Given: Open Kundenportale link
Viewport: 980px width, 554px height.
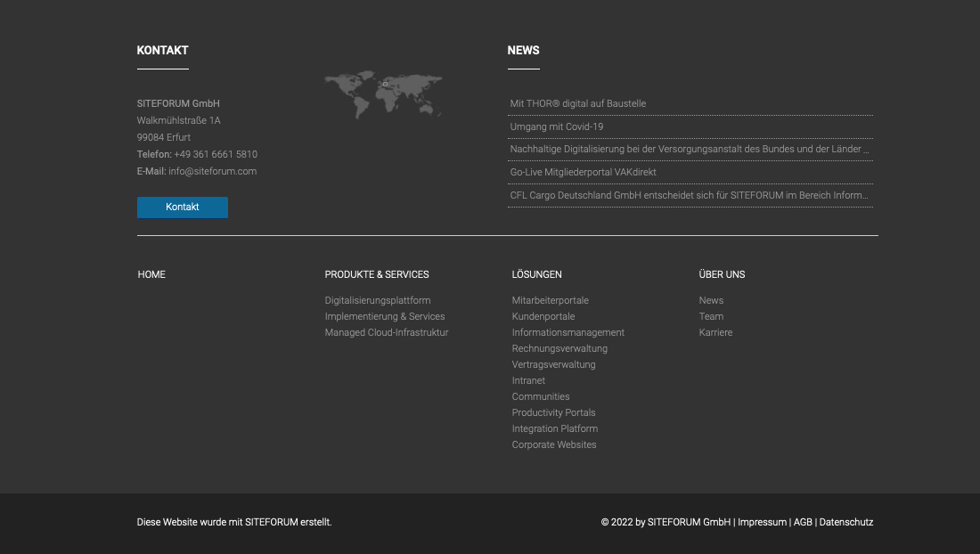Looking at the screenshot, I should pos(543,317).
